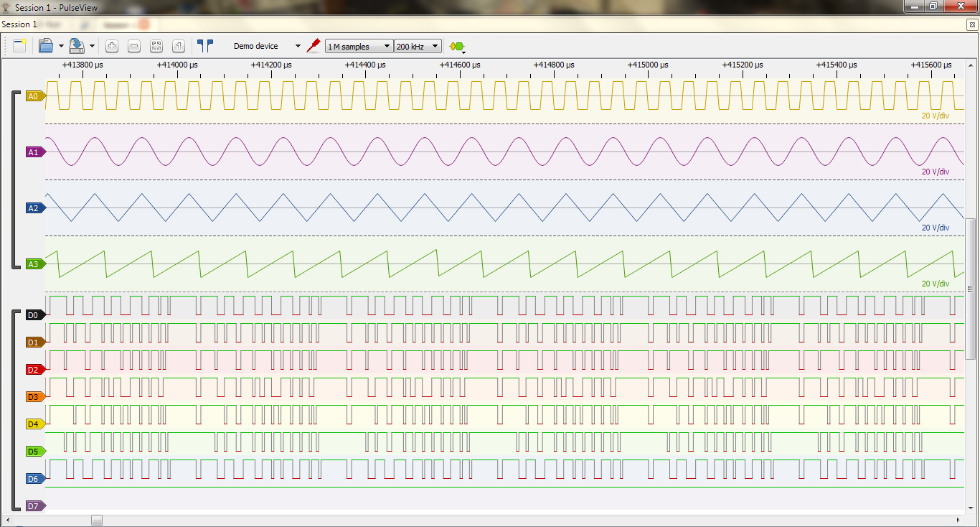The image size is (980, 527).
Task: Select the D0 logic channel label
Action: click(35, 314)
